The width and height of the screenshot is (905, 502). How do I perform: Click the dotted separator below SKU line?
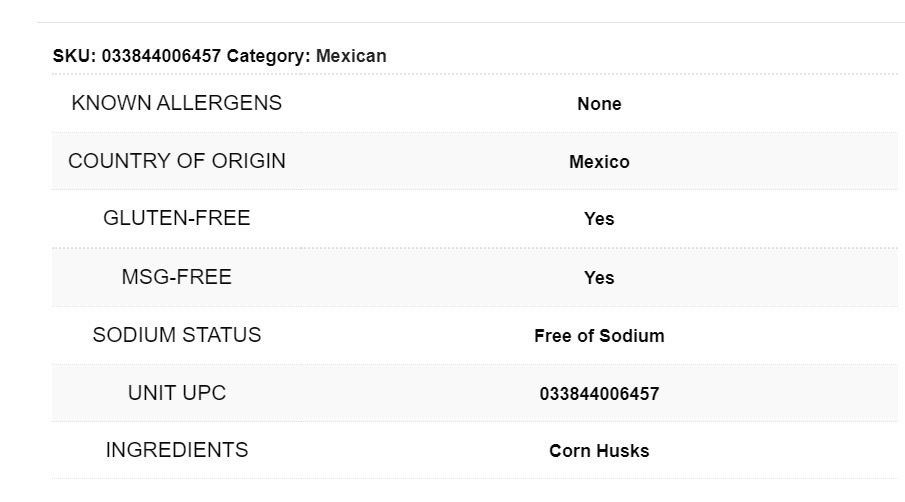pos(470,74)
